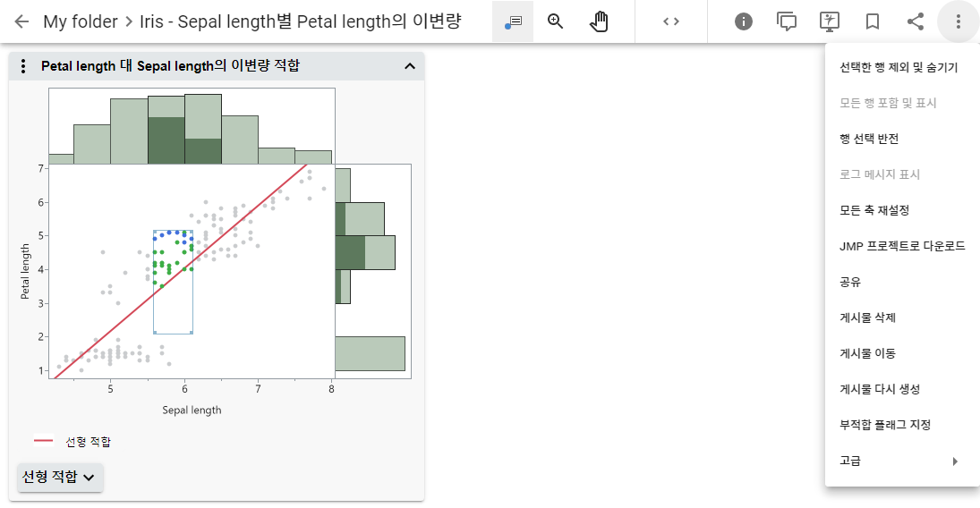Click the back arrow icon
The width and height of the screenshot is (980, 508).
point(21,21)
